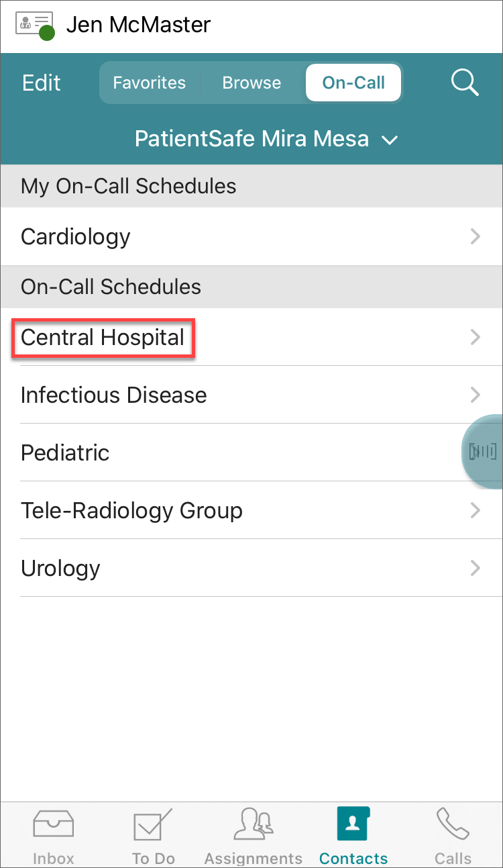Tap the user profile card icon
The image size is (503, 868).
(35, 26)
